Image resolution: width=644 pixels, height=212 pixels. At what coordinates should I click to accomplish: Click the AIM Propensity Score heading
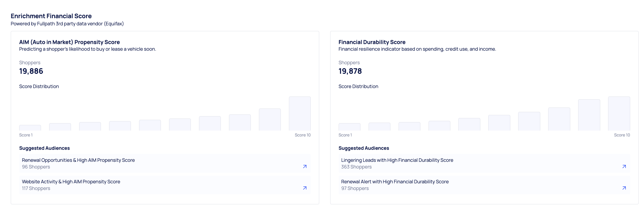69,42
